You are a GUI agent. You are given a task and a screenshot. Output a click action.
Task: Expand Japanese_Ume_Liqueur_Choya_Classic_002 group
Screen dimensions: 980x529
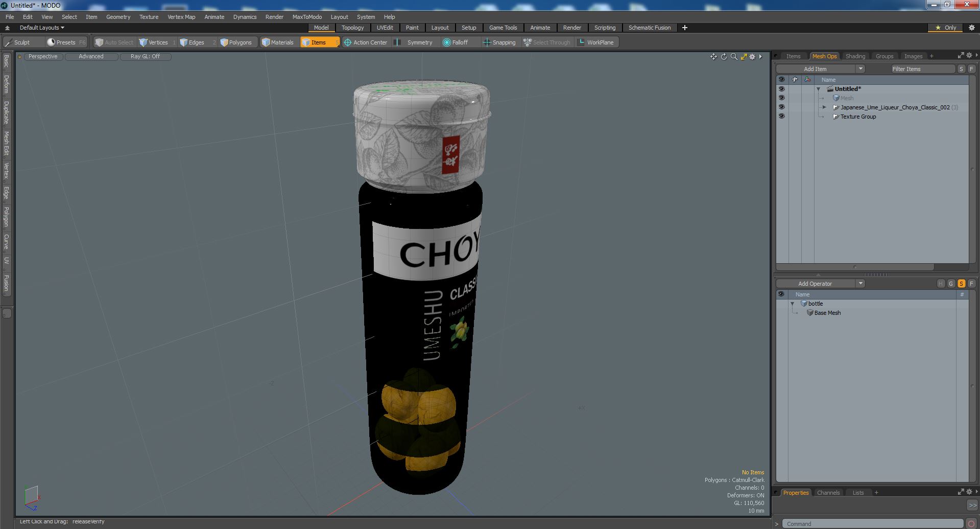point(824,107)
